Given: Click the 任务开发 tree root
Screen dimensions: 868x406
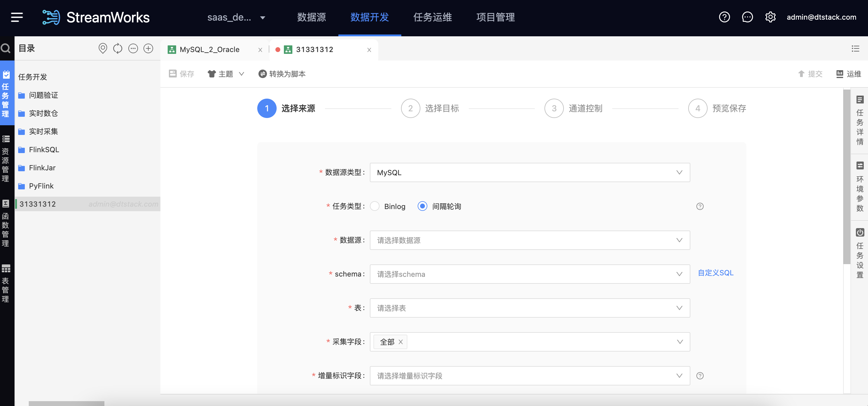Looking at the screenshot, I should tap(33, 77).
